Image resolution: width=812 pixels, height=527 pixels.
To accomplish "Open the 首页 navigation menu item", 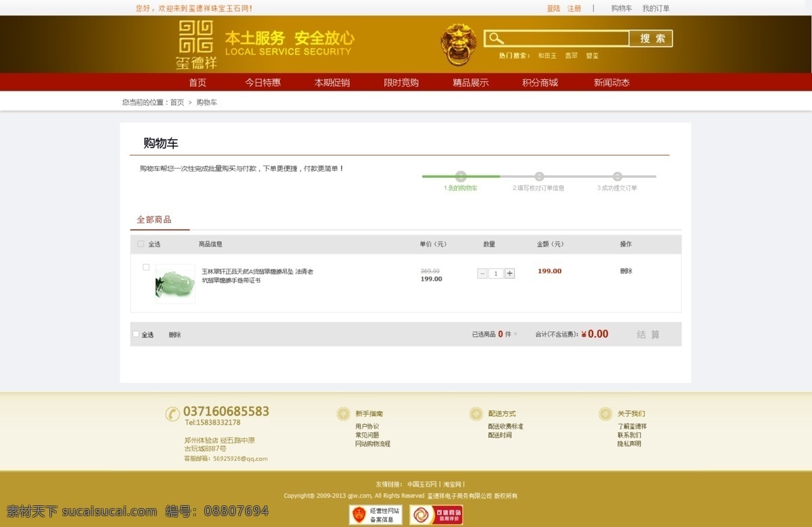I will [198, 83].
